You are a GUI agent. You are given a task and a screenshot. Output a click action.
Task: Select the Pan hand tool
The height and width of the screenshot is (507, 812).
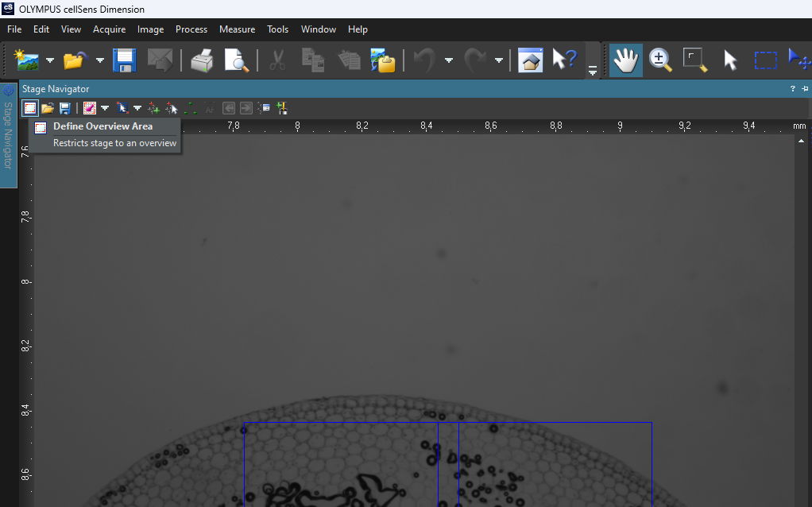[625, 60]
